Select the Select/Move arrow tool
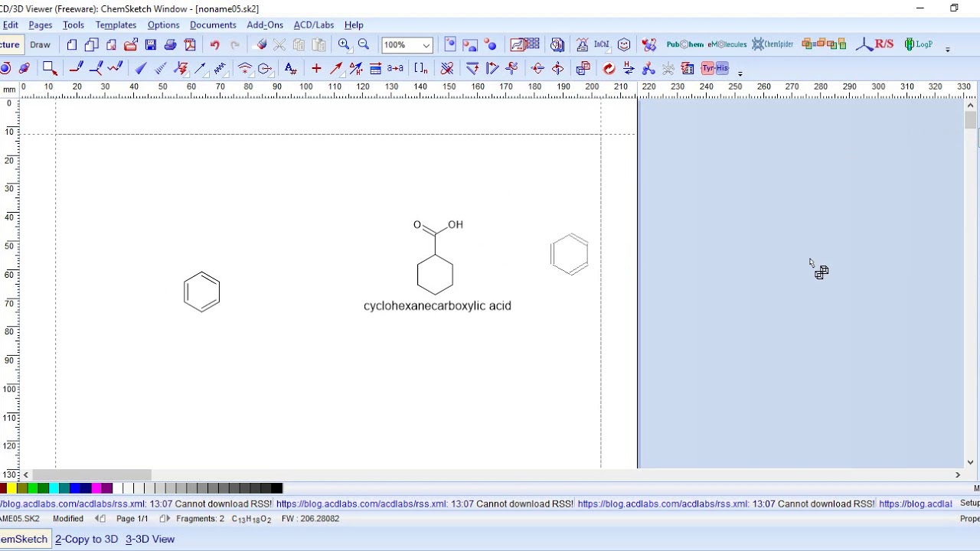Image resolution: width=980 pixels, height=551 pixels. 50,68
